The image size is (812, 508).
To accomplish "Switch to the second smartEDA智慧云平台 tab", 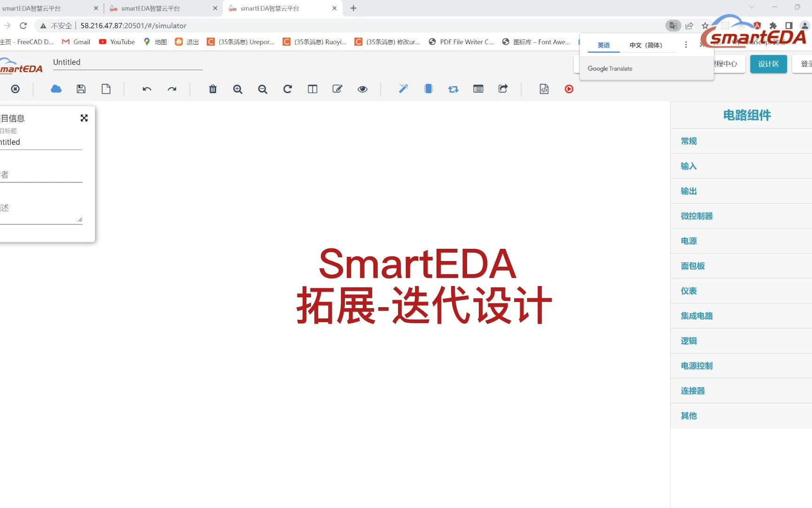I will (x=155, y=8).
